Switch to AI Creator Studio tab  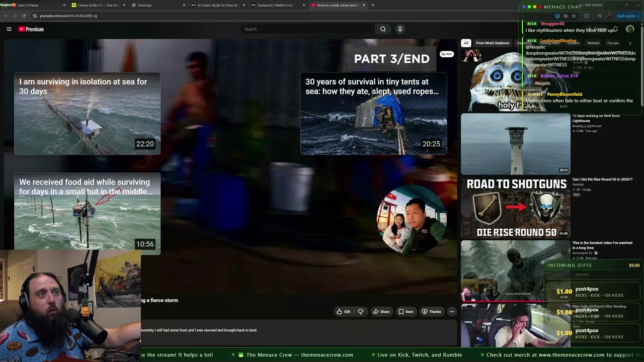(218, 5)
